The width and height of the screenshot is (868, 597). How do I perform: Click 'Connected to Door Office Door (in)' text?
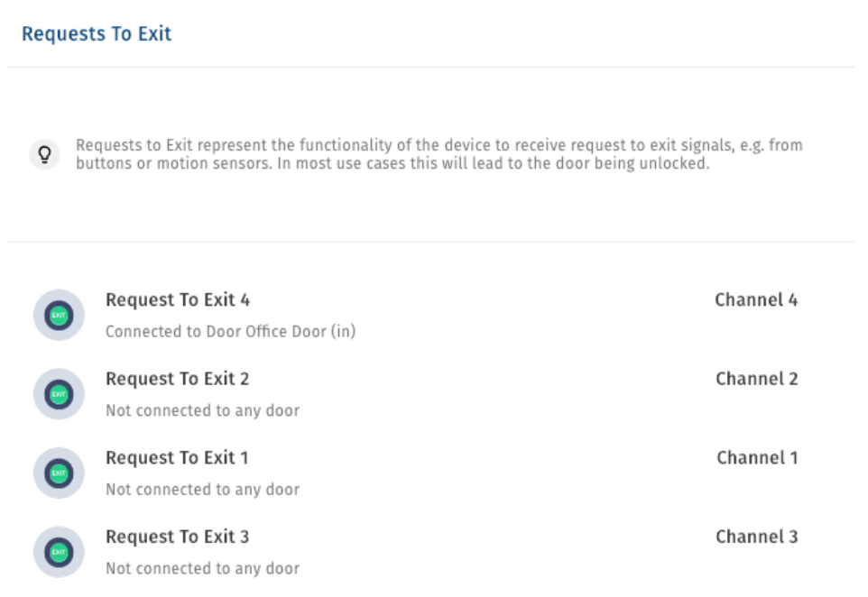(x=230, y=332)
